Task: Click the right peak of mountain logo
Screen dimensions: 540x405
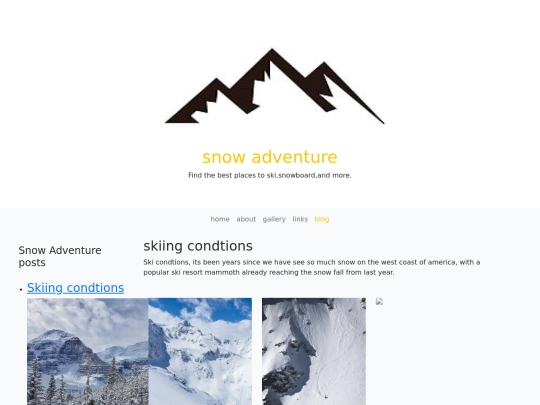Action: pos(324,67)
